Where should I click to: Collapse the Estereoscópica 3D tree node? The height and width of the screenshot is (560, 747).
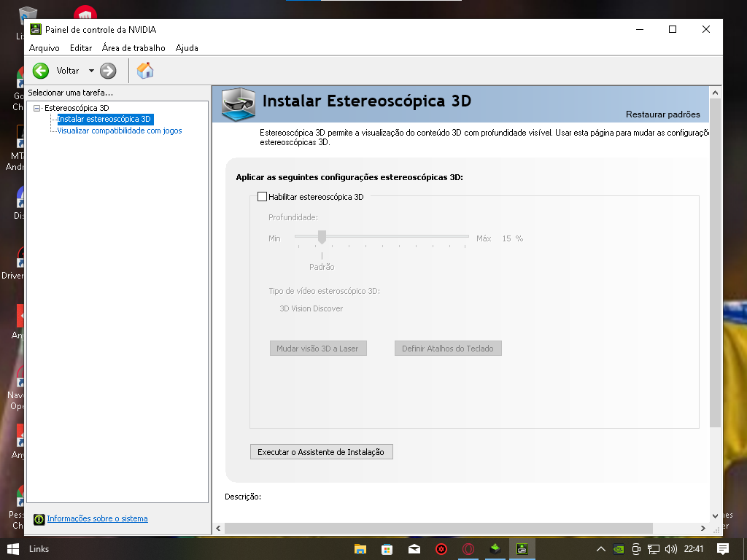(x=36, y=108)
